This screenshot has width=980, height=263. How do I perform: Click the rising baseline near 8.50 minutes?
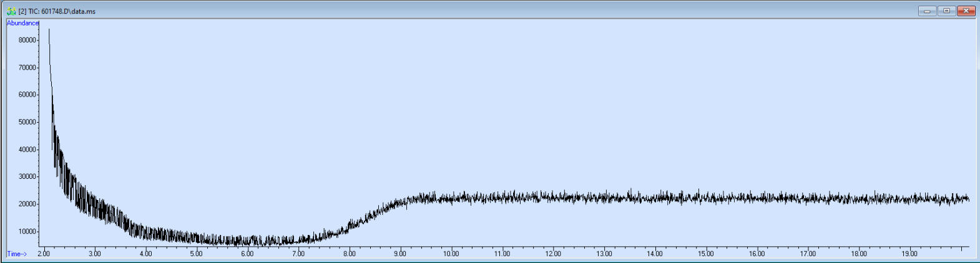[x=375, y=214]
